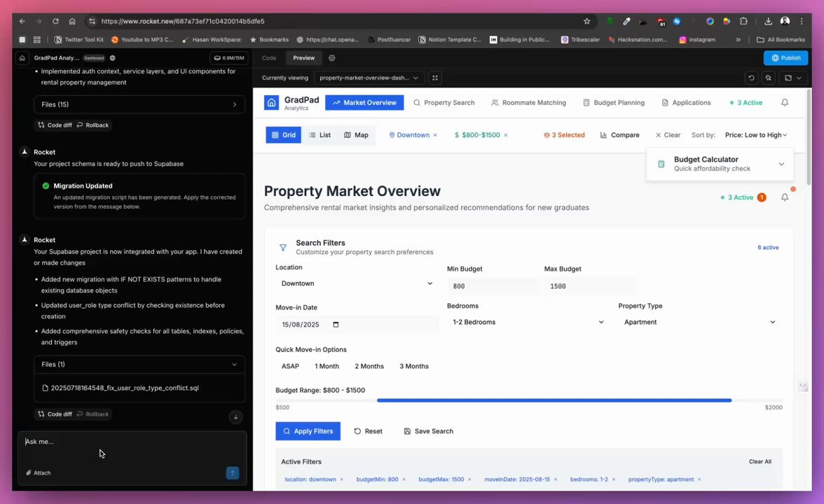Remove the propertyType: apartment active filter

[x=699, y=479]
